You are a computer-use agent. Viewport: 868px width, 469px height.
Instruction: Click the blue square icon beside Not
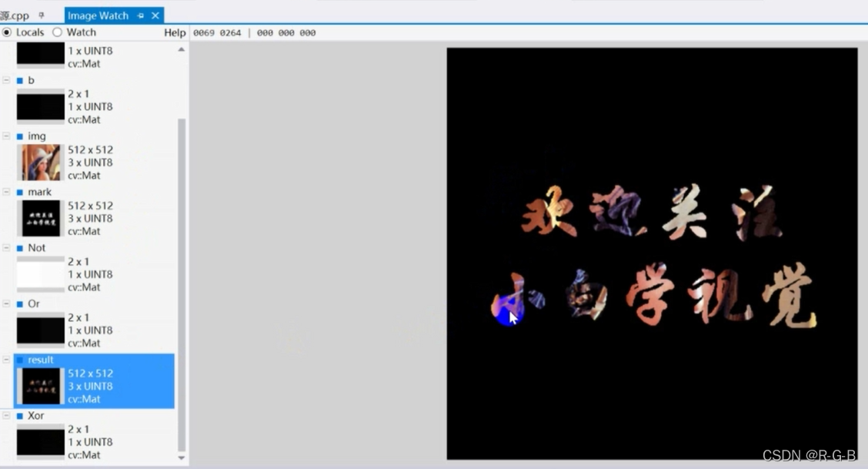(20, 248)
